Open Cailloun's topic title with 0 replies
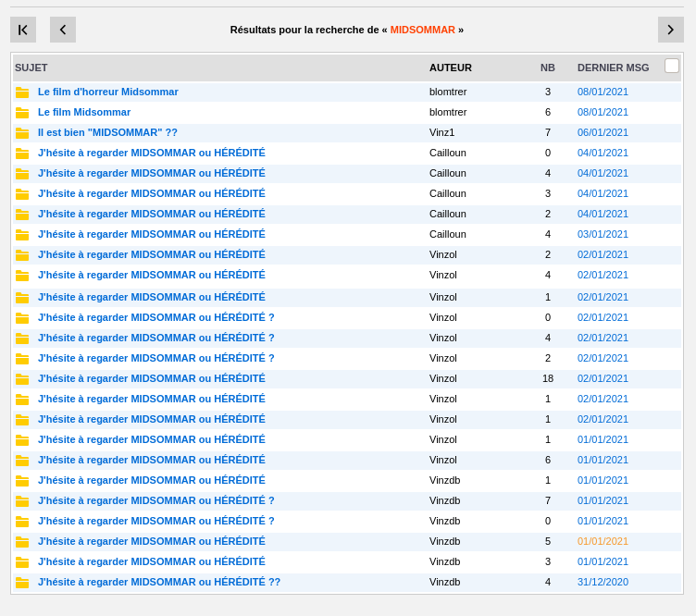696x616 pixels. coord(152,153)
